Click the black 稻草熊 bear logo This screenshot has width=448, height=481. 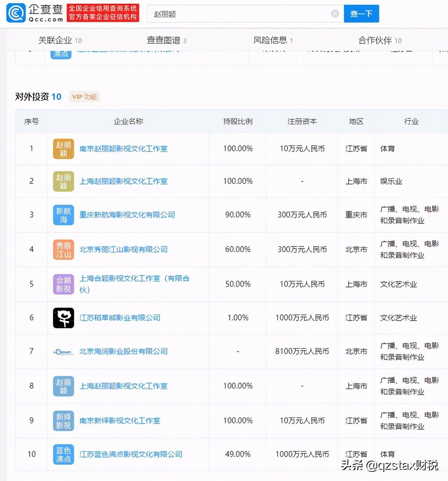pos(63,318)
